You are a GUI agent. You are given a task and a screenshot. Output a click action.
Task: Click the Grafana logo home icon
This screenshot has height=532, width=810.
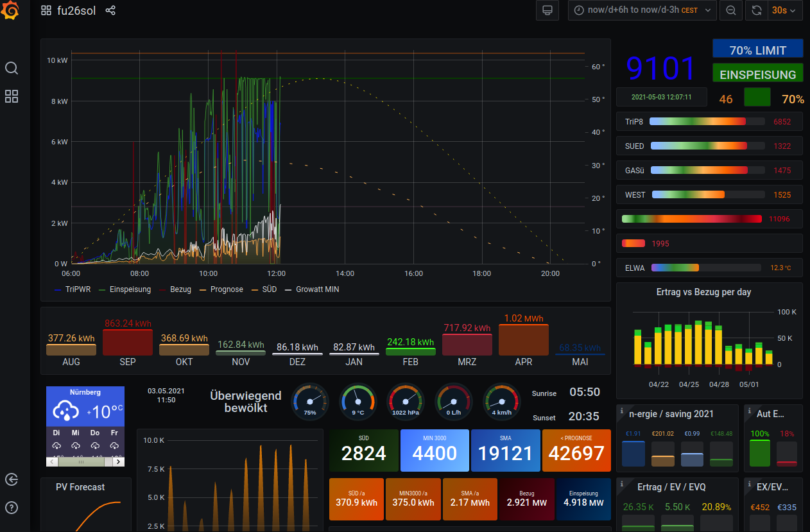(x=12, y=11)
